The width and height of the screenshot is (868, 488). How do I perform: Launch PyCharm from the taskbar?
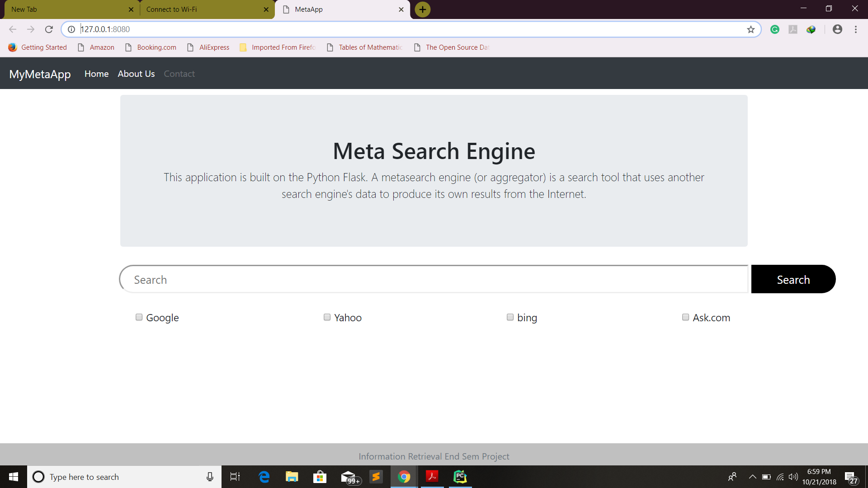tap(460, 477)
